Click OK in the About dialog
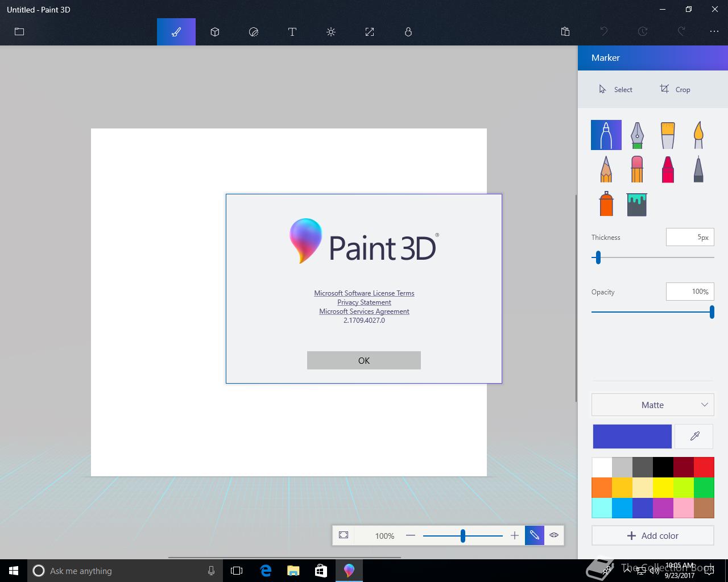 click(364, 360)
